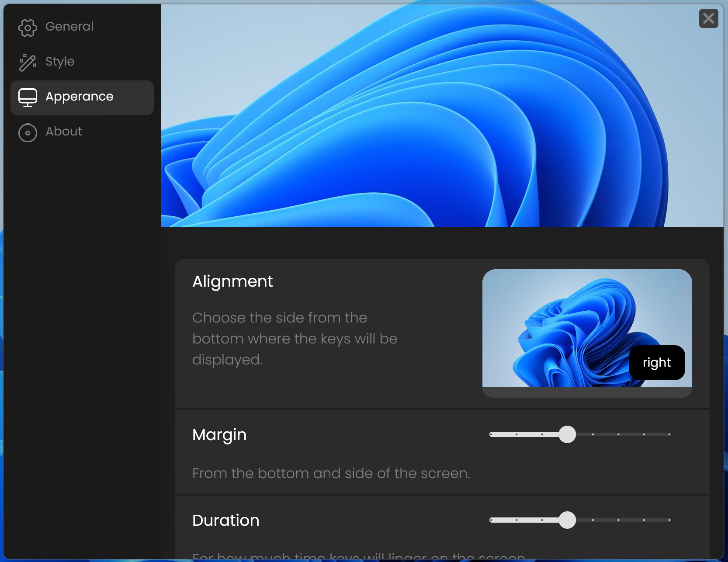Click the General gear icon
This screenshot has width=728, height=562.
[28, 28]
